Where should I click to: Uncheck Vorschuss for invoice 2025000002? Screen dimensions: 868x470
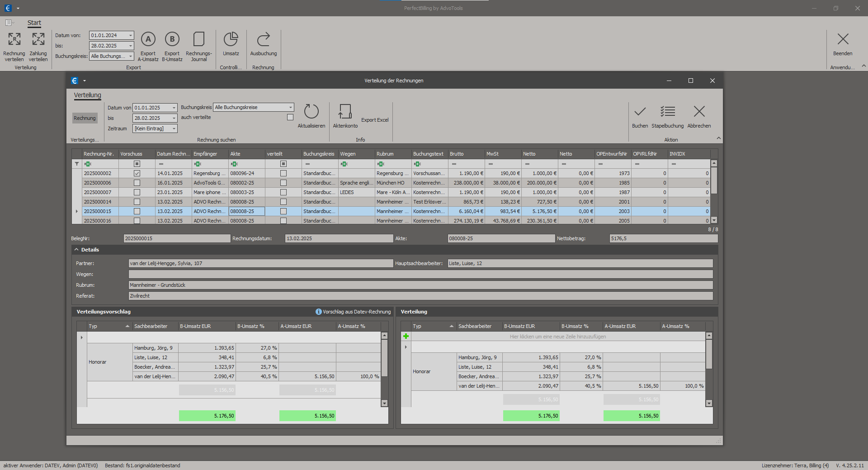pos(137,173)
